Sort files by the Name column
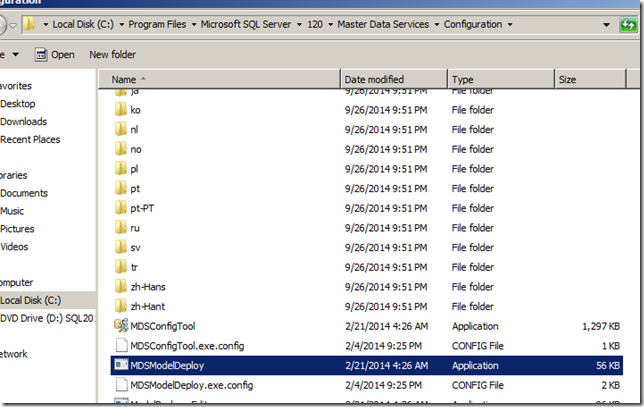The height and width of the screenshot is (407, 644). 124,79
